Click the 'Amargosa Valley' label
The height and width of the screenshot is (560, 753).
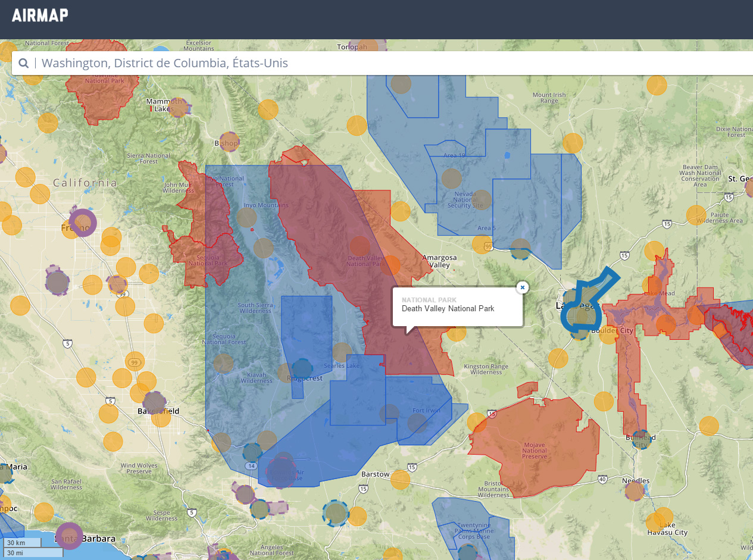tap(439, 261)
